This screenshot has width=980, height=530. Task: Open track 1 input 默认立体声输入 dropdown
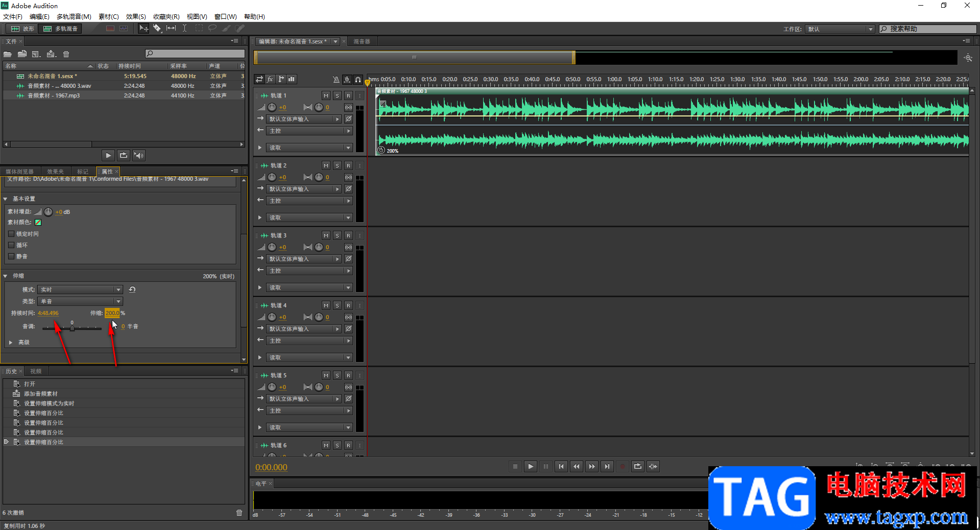304,119
